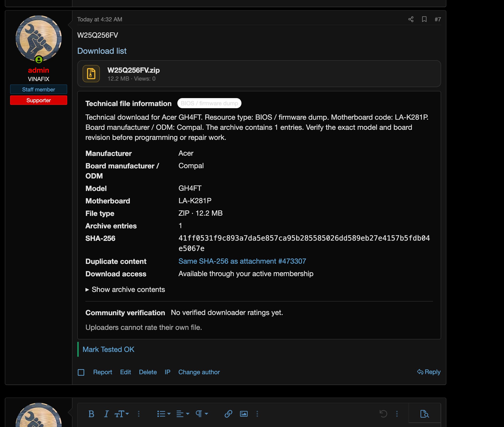Open more options beside font size
Image resolution: width=504 pixels, height=427 pixels.
click(139, 414)
